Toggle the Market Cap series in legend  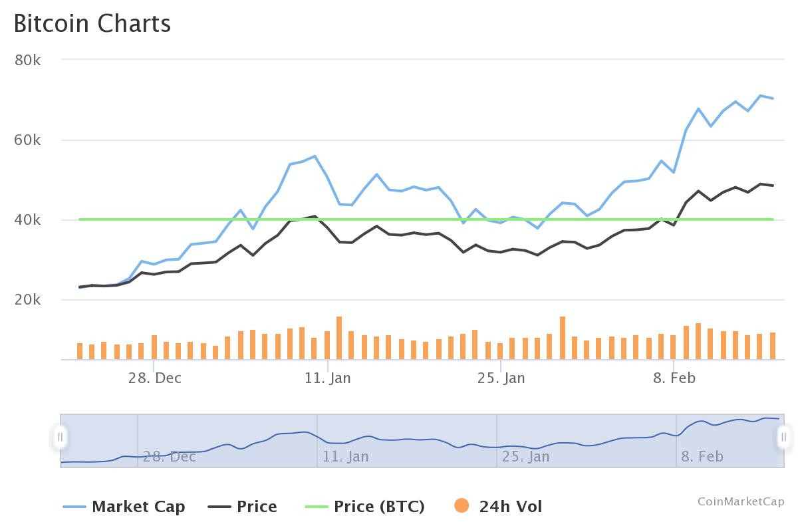click(124, 507)
